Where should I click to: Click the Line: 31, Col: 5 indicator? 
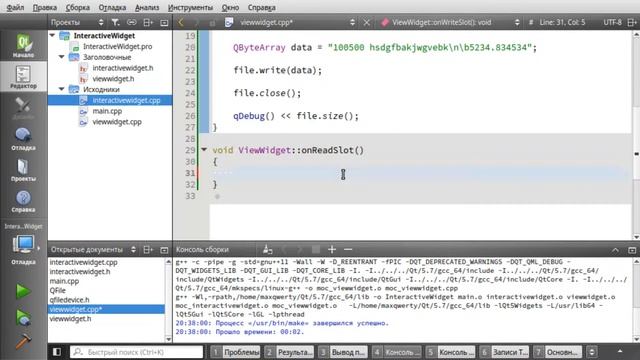[562, 22]
